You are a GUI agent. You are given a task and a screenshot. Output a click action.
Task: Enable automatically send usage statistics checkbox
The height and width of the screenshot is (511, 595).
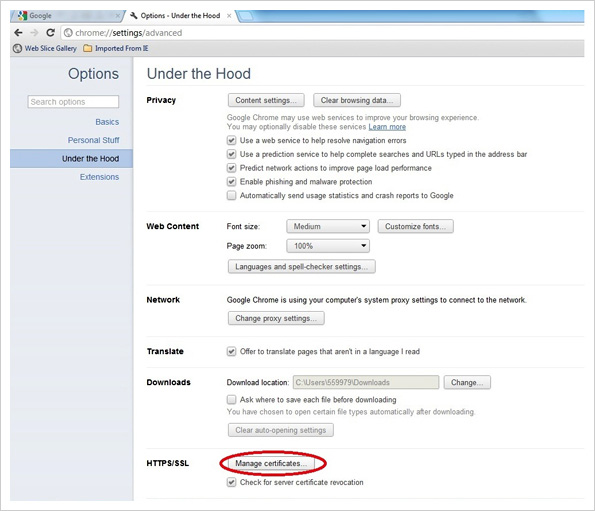pyautogui.click(x=231, y=195)
